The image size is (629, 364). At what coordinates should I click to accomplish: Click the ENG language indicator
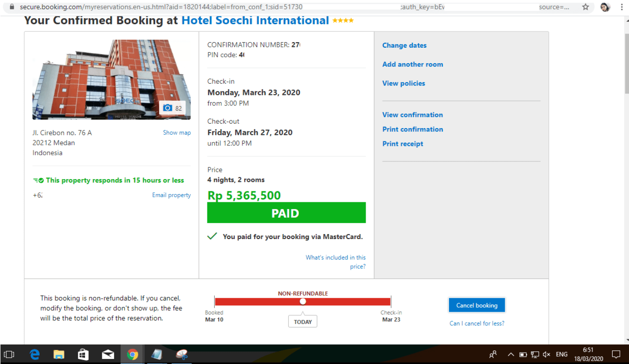[x=562, y=354]
